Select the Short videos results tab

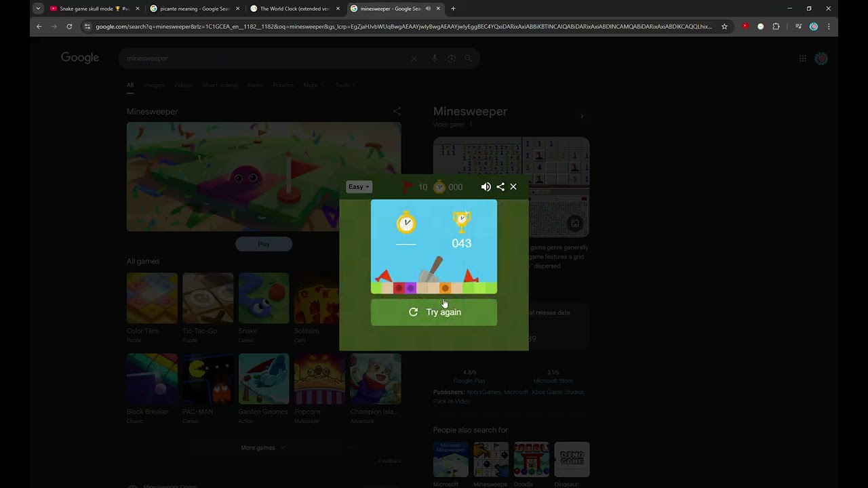(x=220, y=85)
